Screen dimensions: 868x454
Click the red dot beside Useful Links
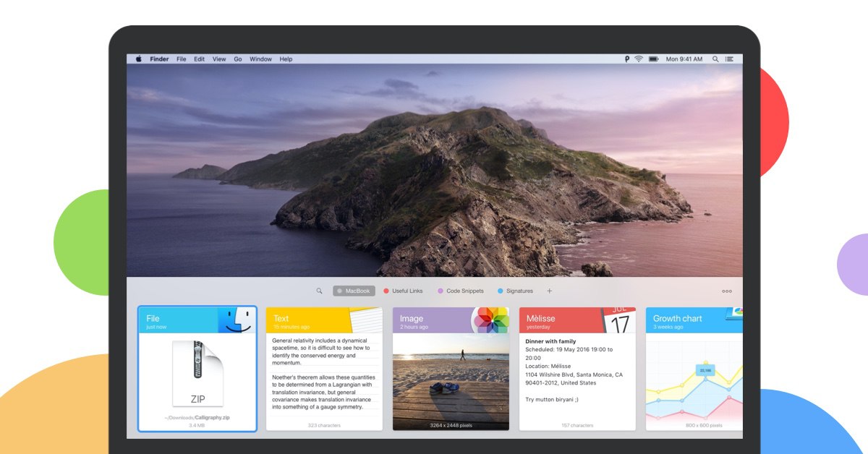(x=386, y=291)
